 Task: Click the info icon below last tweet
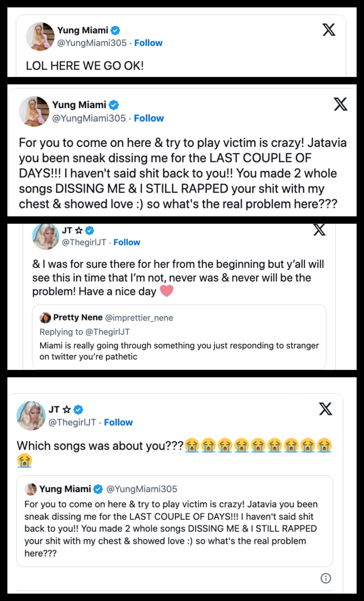coord(326,578)
